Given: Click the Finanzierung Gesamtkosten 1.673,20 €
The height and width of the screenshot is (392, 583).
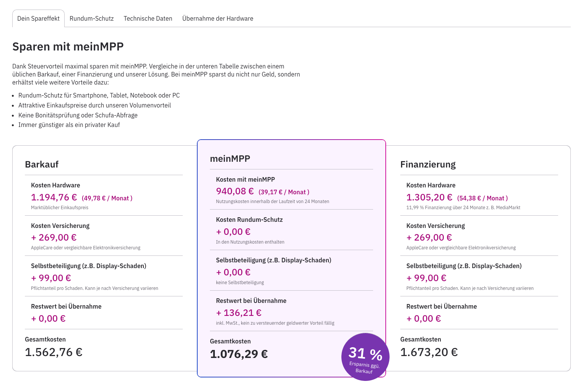Looking at the screenshot, I should (429, 352).
